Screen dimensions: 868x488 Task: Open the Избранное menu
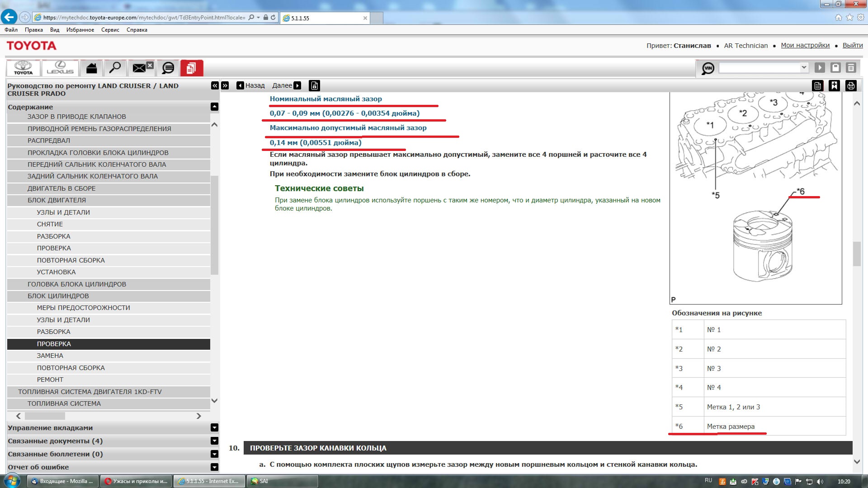pos(80,30)
